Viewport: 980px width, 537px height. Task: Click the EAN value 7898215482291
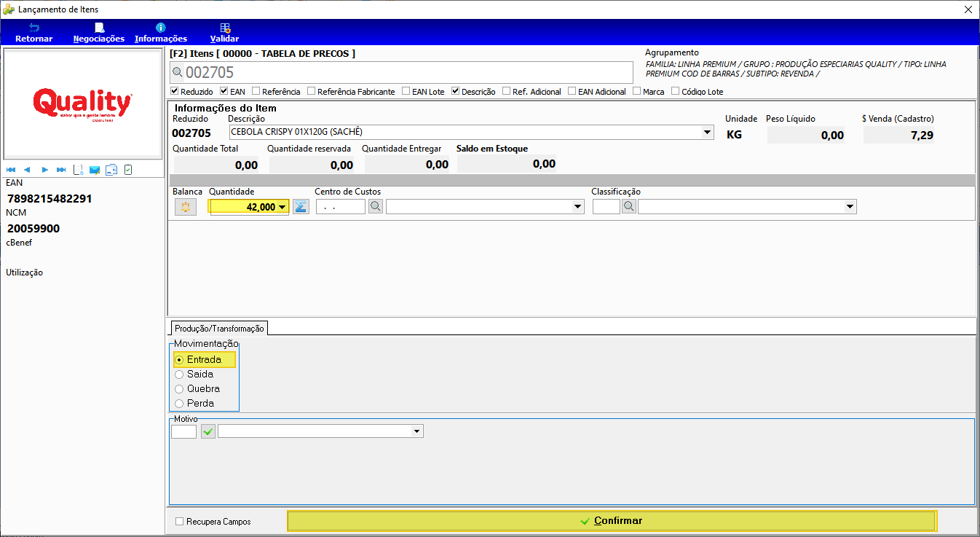[x=50, y=198]
